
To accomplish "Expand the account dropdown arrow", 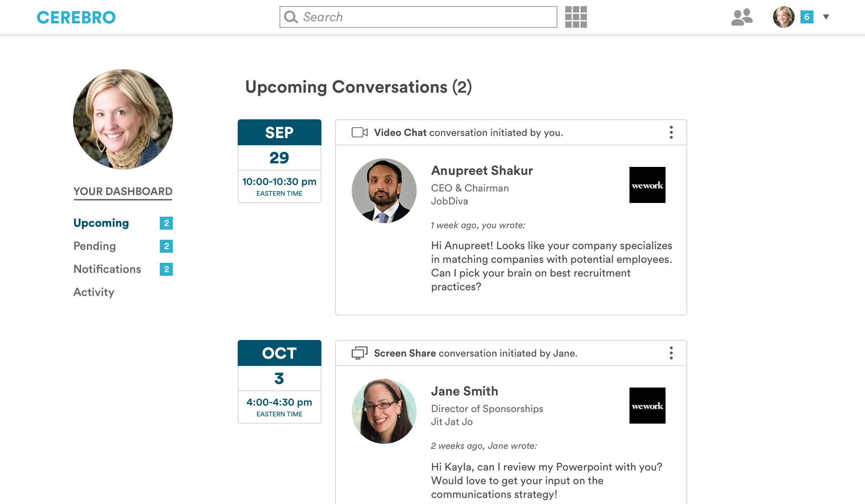I will click(826, 17).
